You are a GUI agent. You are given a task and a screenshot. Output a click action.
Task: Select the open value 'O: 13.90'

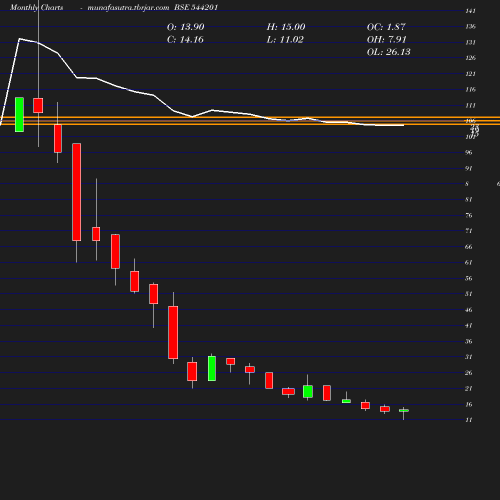point(186,27)
